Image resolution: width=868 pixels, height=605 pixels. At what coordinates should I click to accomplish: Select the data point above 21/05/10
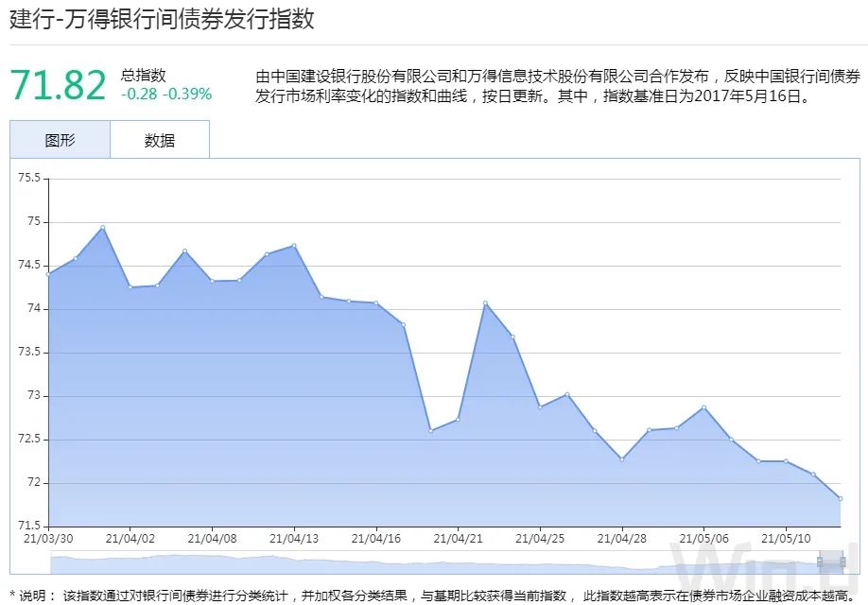(786, 461)
